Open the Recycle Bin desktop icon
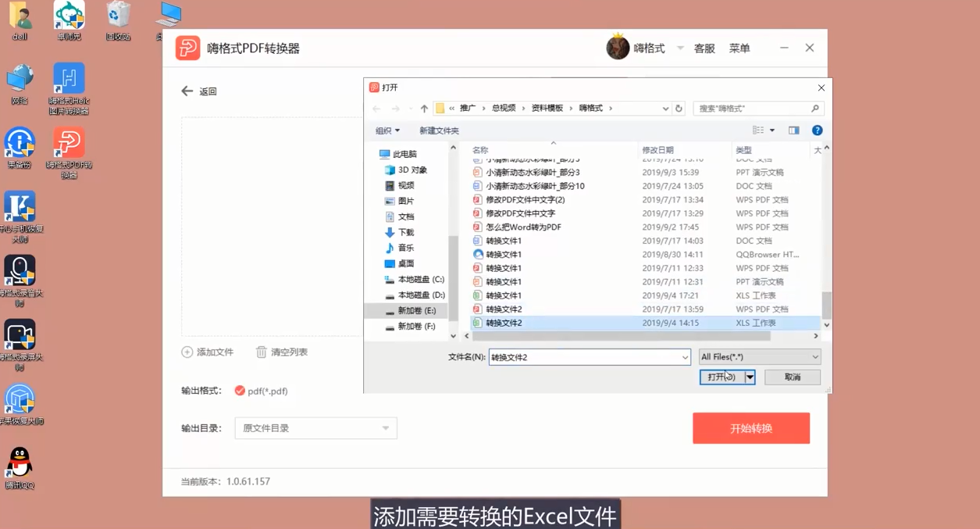This screenshot has height=529, width=980. tap(118, 21)
